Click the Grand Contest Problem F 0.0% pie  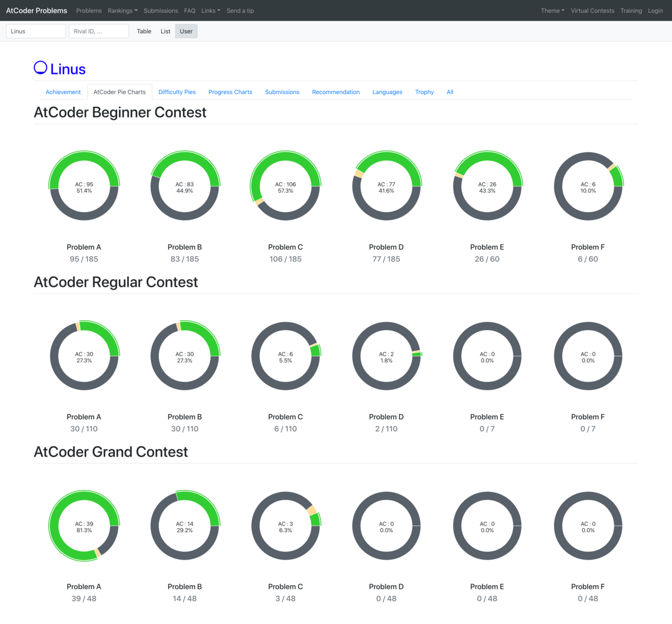point(588,526)
